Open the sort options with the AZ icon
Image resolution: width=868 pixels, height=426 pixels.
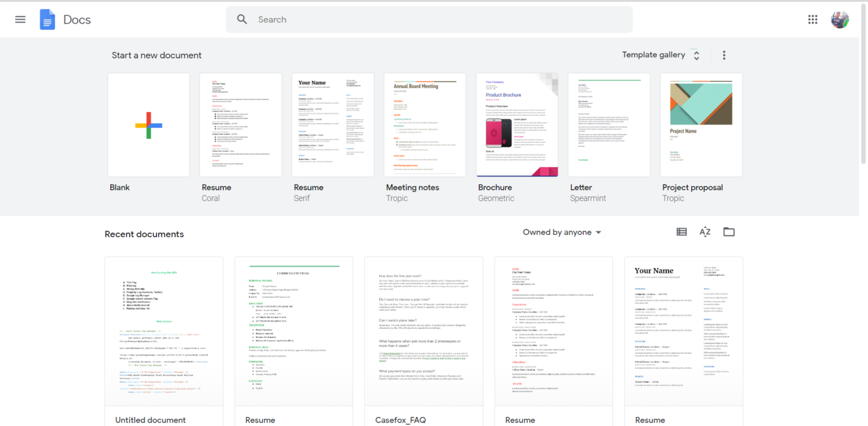pos(705,232)
